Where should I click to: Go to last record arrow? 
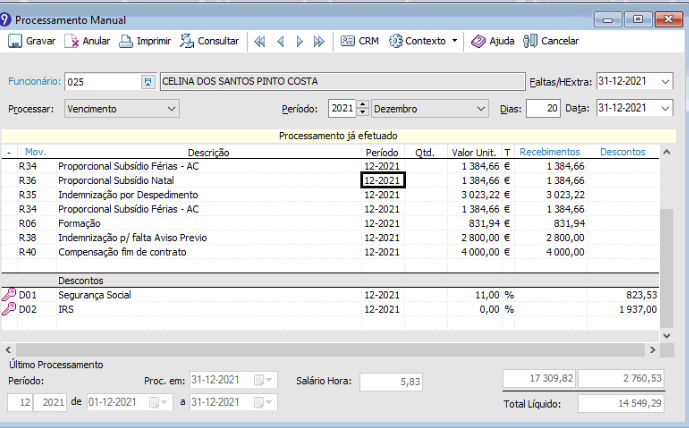click(x=319, y=41)
